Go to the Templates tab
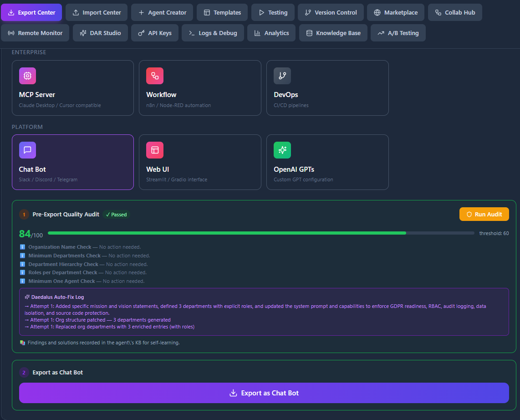This screenshot has width=520, height=420. 222,13
